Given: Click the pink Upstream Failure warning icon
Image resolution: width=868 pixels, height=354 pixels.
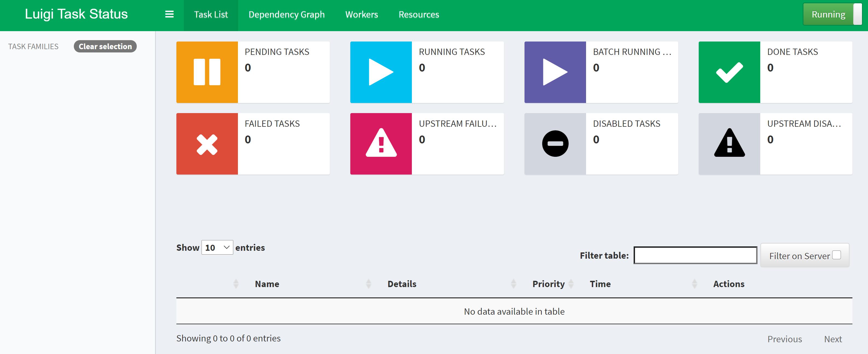Looking at the screenshot, I should pos(381,144).
